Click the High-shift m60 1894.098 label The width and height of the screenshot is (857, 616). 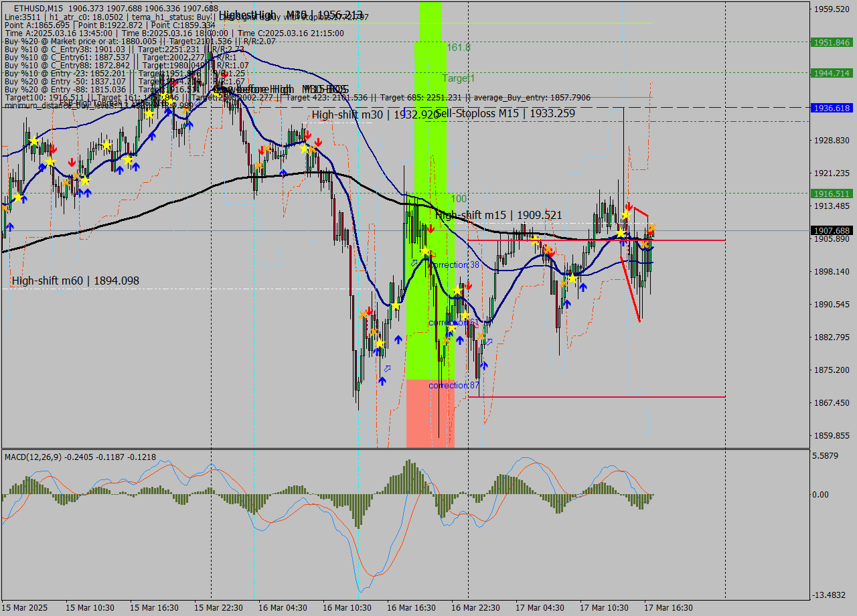click(74, 281)
